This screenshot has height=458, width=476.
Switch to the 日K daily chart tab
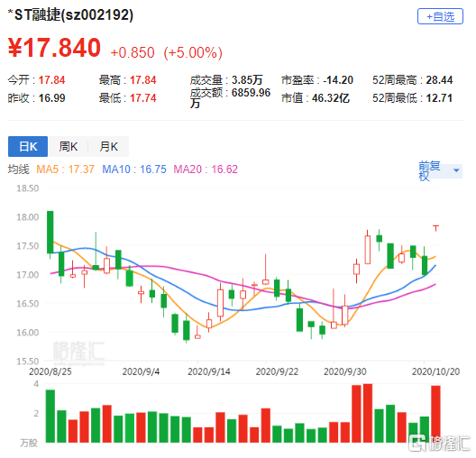[28, 146]
